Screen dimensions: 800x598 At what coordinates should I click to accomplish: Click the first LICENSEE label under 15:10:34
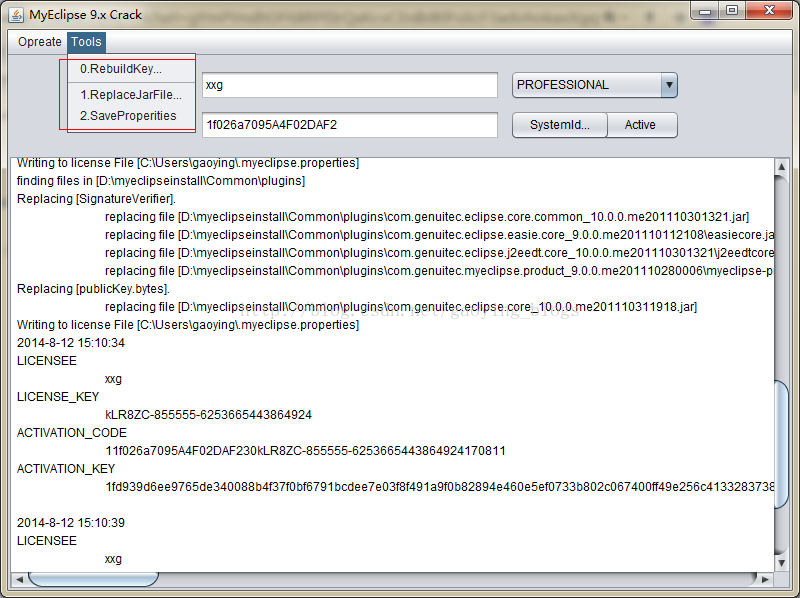(x=47, y=361)
